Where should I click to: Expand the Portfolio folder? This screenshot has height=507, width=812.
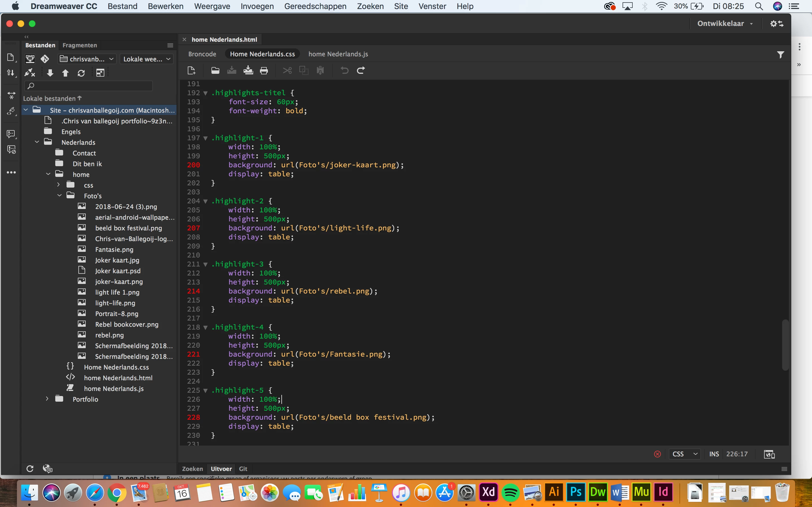tap(47, 399)
